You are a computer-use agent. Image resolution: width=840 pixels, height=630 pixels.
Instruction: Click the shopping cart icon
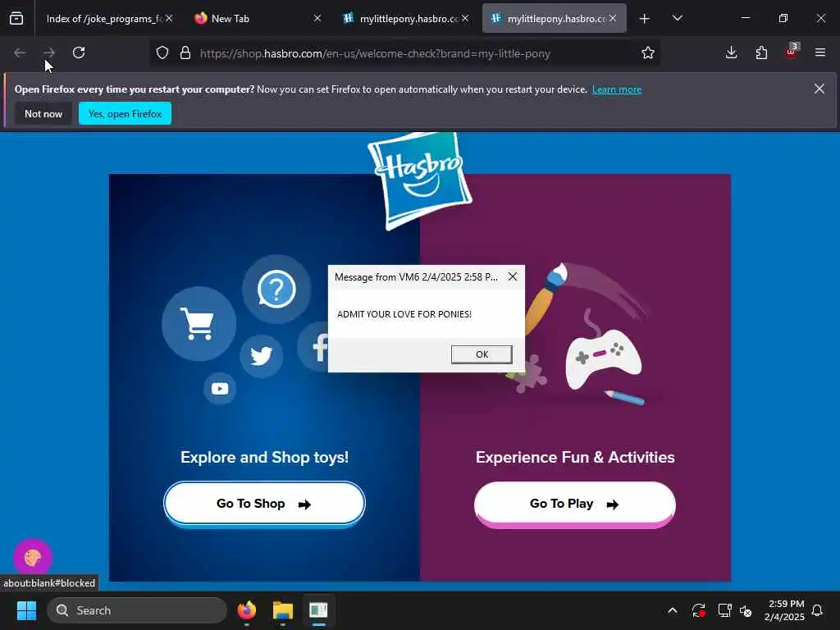pos(199,323)
